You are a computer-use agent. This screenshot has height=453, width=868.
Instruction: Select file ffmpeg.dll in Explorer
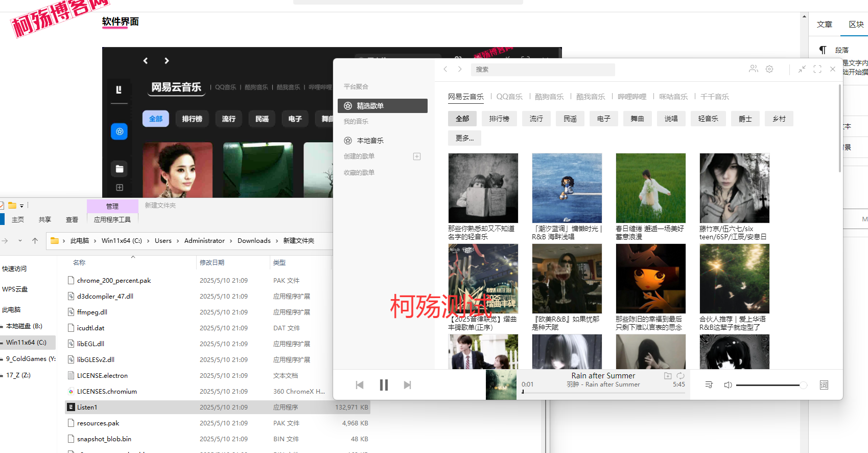(x=92, y=312)
